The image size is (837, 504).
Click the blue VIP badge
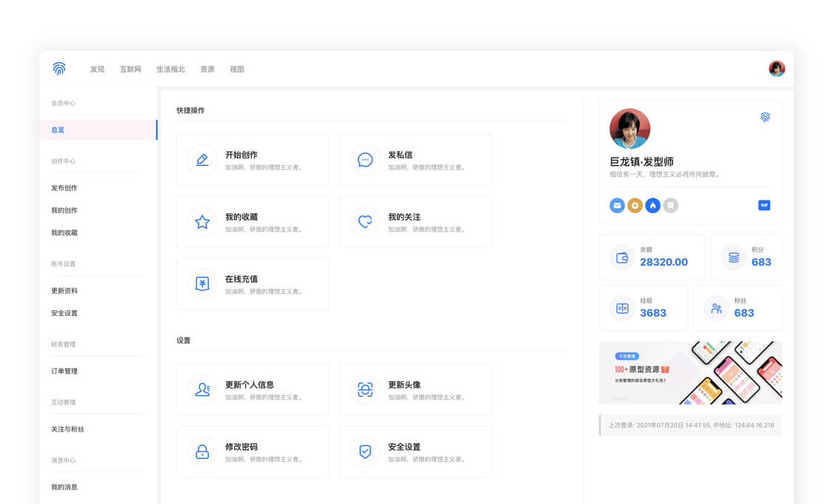764,206
